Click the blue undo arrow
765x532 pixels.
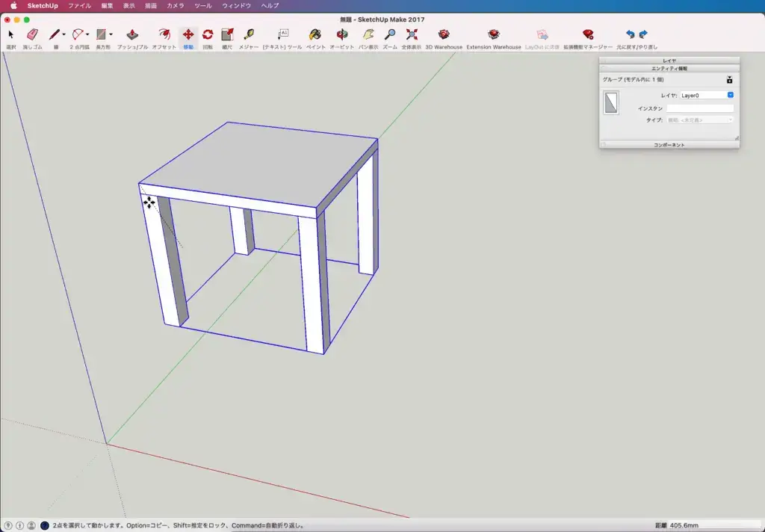click(x=631, y=34)
